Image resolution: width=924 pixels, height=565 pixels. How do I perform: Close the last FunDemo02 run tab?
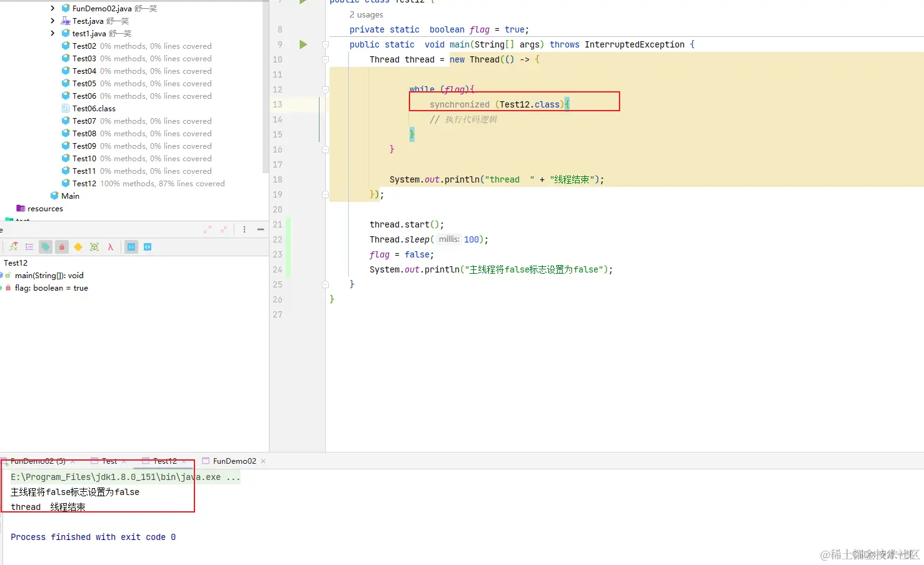[x=263, y=461]
